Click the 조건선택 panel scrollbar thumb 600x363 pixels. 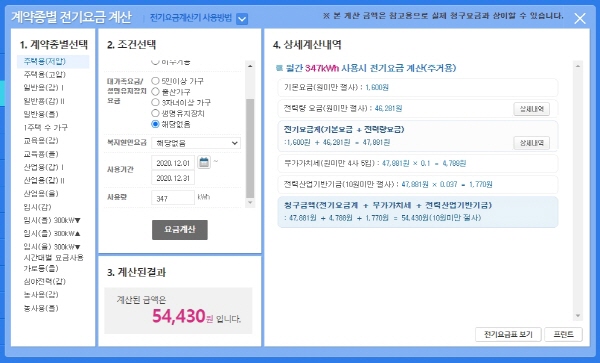pos(250,148)
